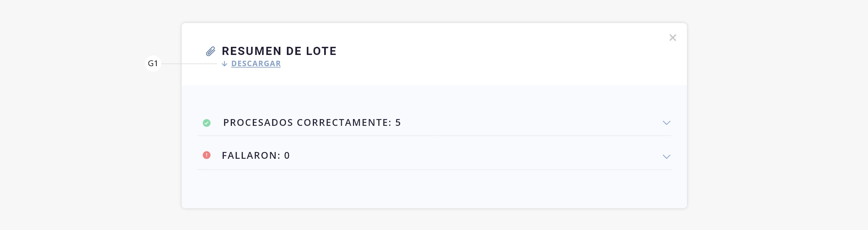
Task: Click empty space in Procesados Correctamente row
Action: pyautogui.click(x=529, y=122)
